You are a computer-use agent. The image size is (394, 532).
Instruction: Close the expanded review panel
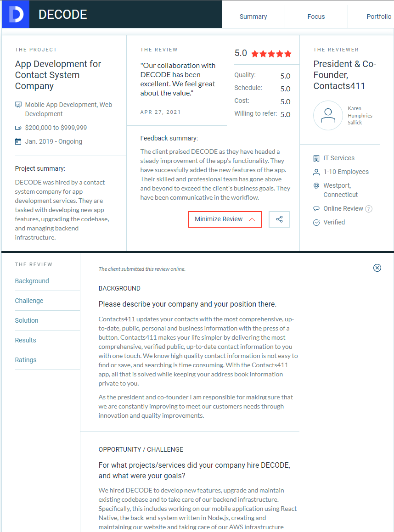pos(377,268)
